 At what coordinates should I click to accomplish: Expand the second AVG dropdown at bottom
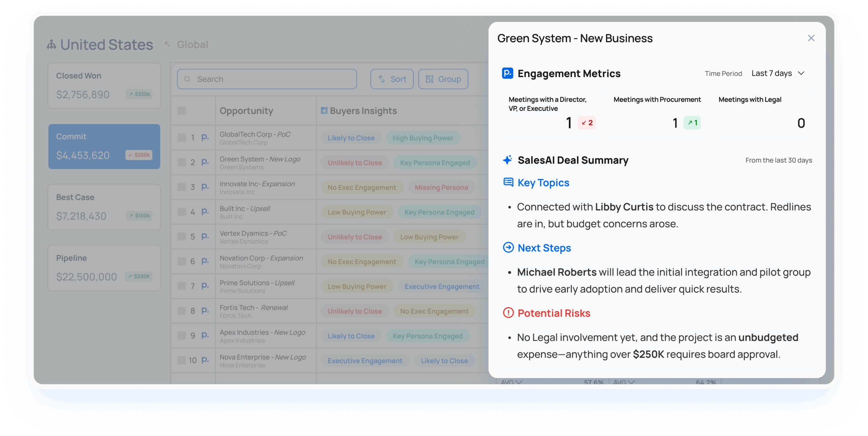pyautogui.click(x=624, y=382)
